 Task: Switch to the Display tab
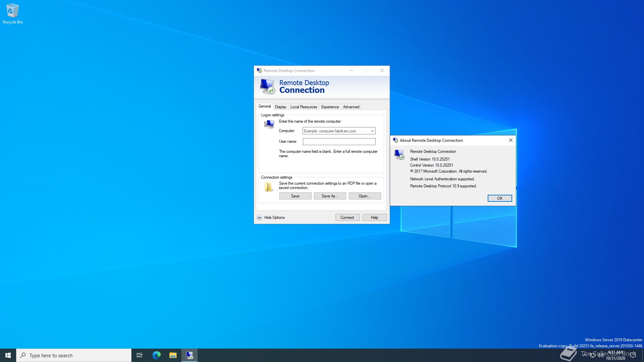pyautogui.click(x=280, y=107)
